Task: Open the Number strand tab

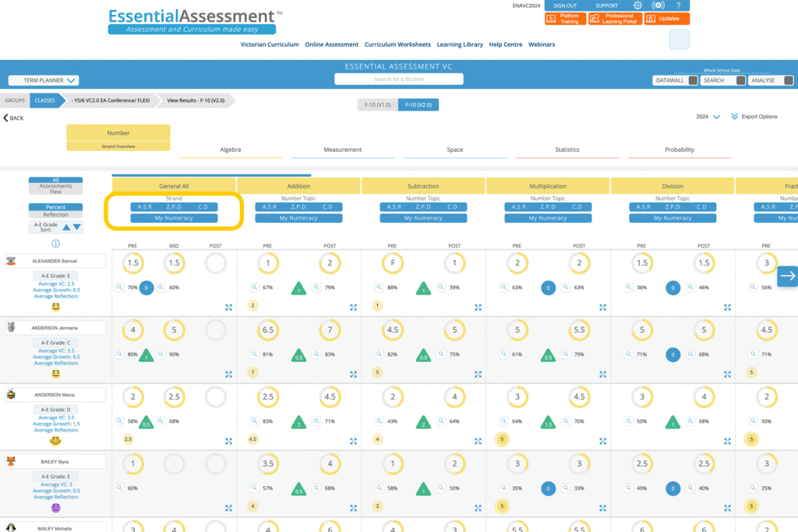Action: pyautogui.click(x=118, y=132)
